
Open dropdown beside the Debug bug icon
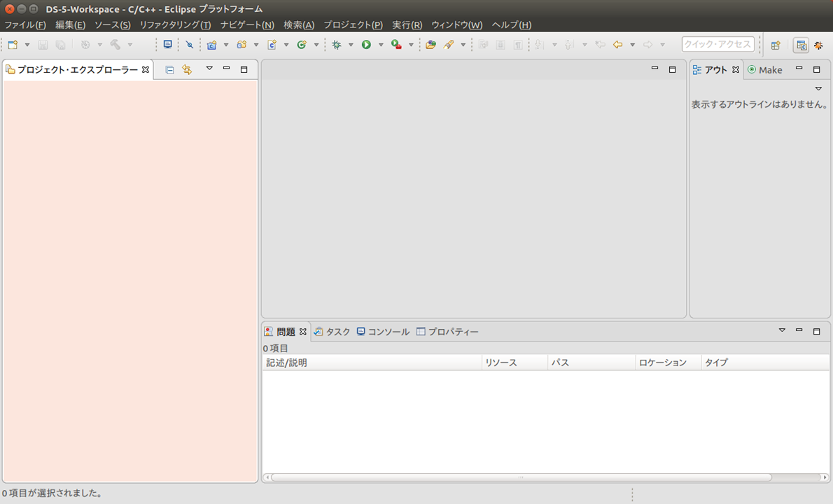click(x=351, y=45)
